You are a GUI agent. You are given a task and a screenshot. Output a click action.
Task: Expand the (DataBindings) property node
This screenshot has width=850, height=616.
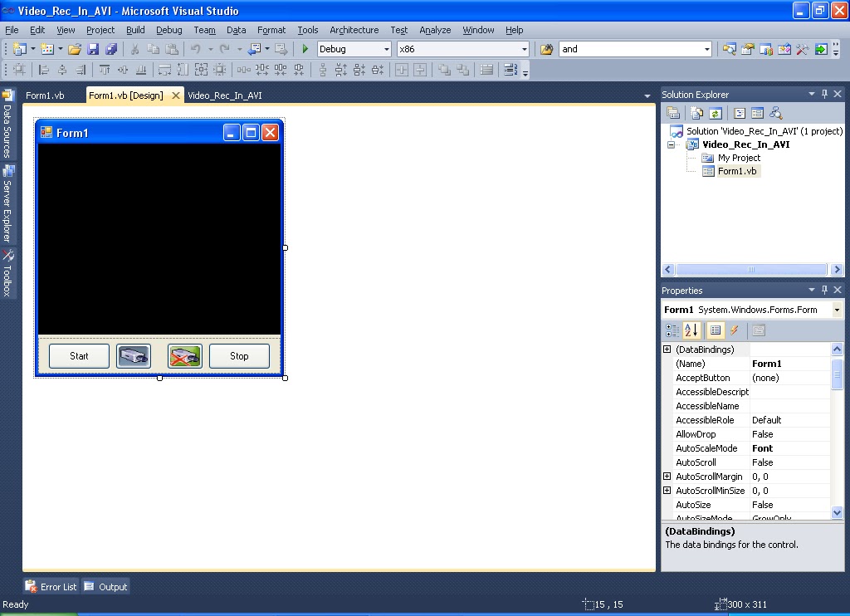coord(667,350)
